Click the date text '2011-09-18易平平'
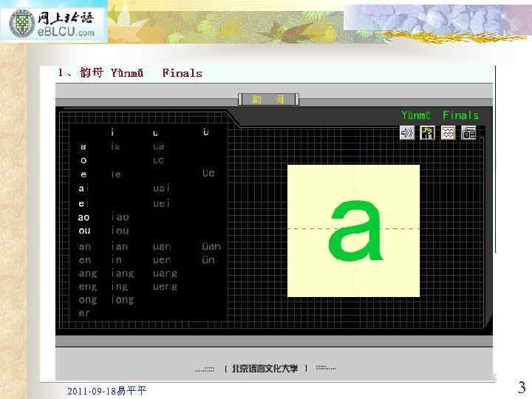The width and height of the screenshot is (532, 399). 107,391
